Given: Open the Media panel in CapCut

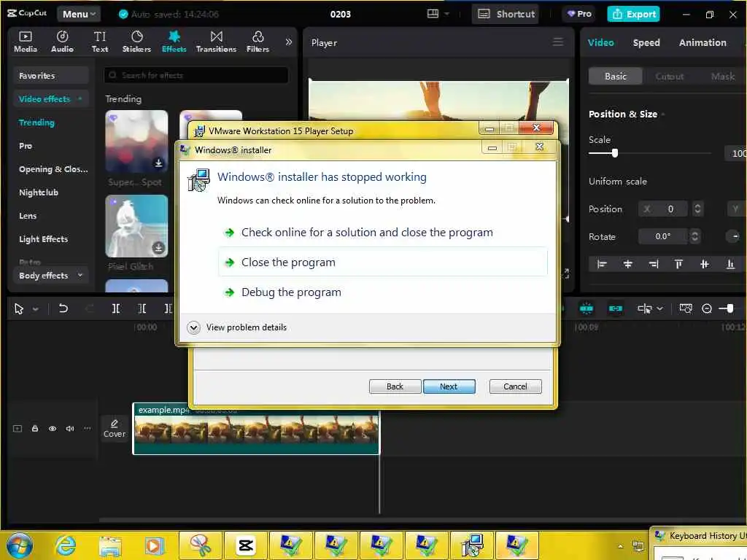Looking at the screenshot, I should coord(26,42).
